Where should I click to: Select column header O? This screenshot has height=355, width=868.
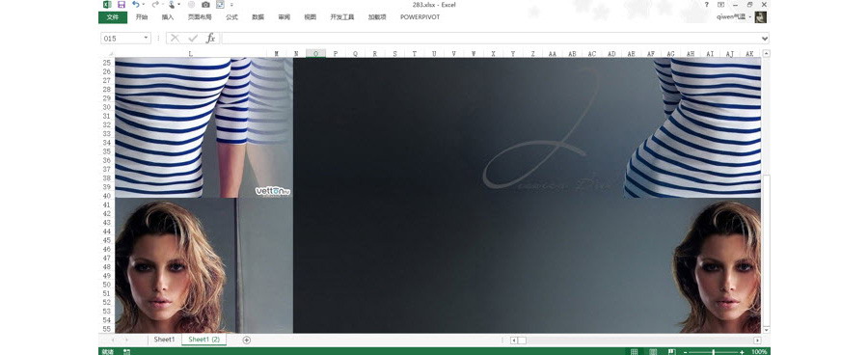(316, 54)
